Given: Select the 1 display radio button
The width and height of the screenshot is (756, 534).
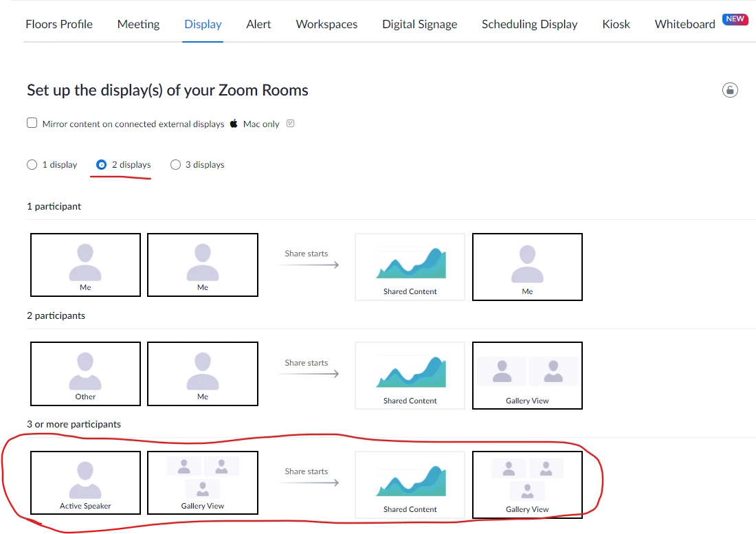Looking at the screenshot, I should pos(32,165).
